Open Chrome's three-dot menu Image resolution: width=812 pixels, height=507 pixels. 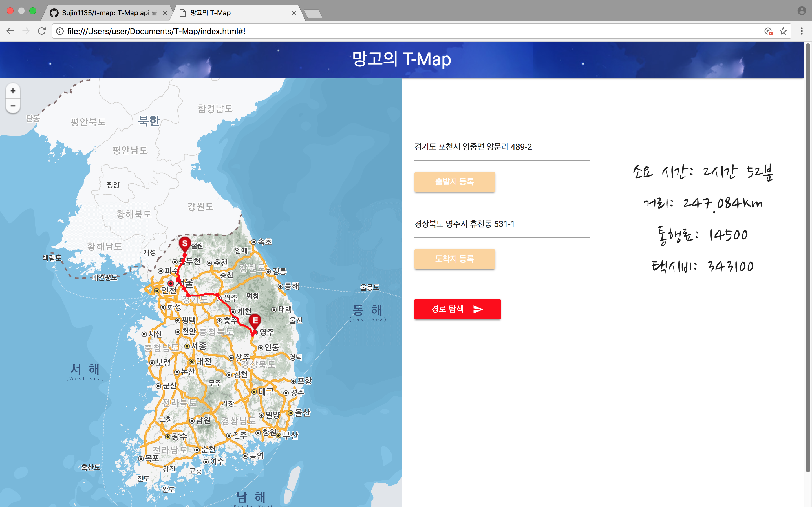point(802,31)
